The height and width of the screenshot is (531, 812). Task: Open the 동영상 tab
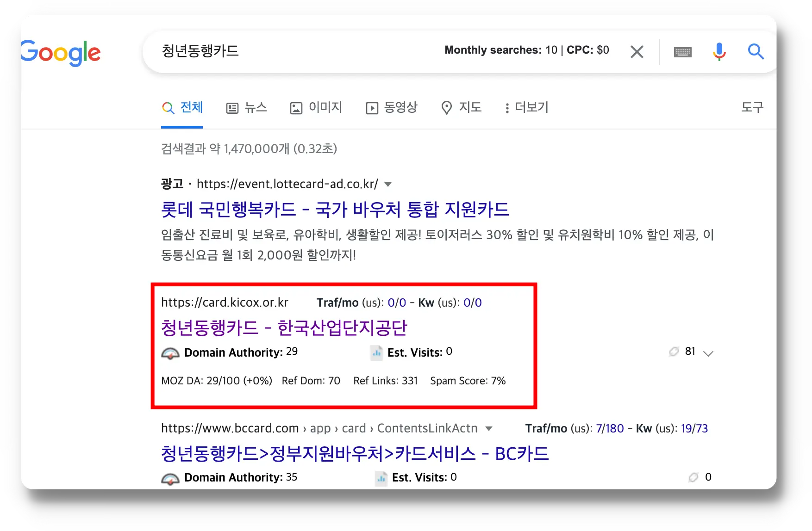(x=392, y=108)
